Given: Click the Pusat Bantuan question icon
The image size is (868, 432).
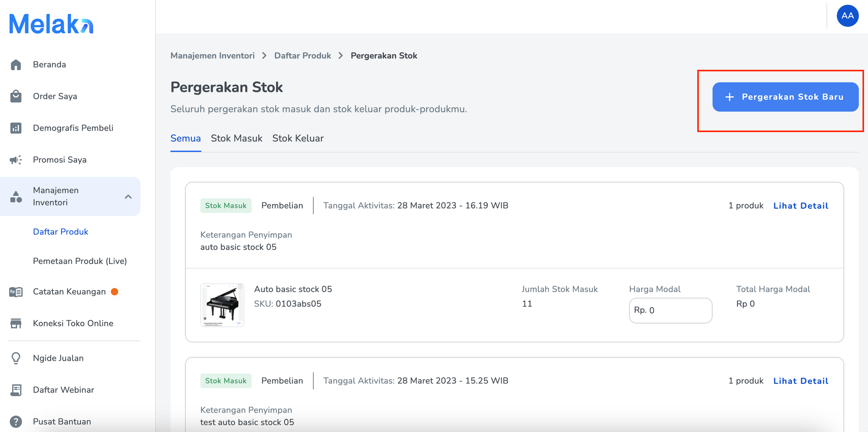Looking at the screenshot, I should [16, 422].
